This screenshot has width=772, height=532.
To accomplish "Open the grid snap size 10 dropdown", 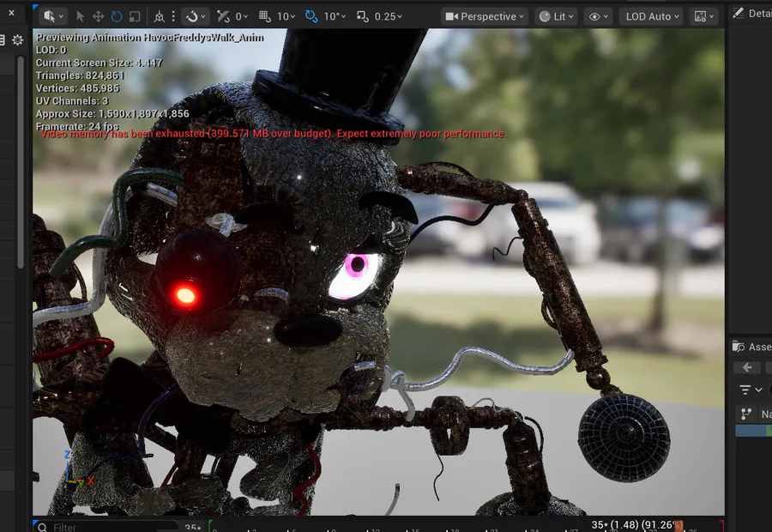I will click(x=286, y=17).
